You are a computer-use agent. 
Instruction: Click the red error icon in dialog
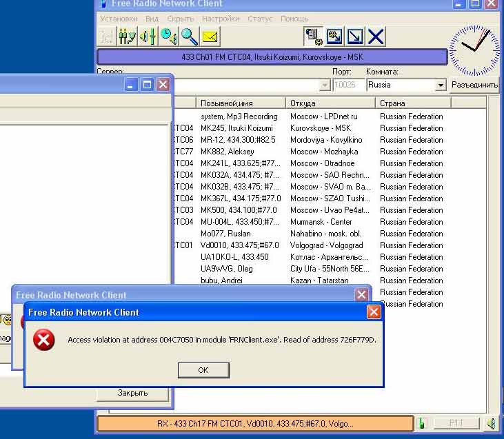pyautogui.click(x=43, y=340)
